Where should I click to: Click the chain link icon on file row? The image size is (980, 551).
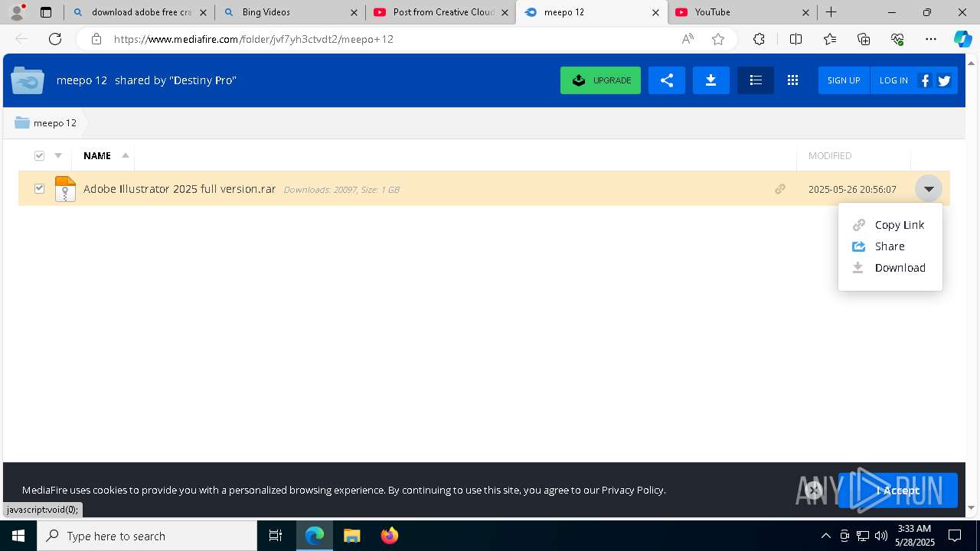click(779, 189)
